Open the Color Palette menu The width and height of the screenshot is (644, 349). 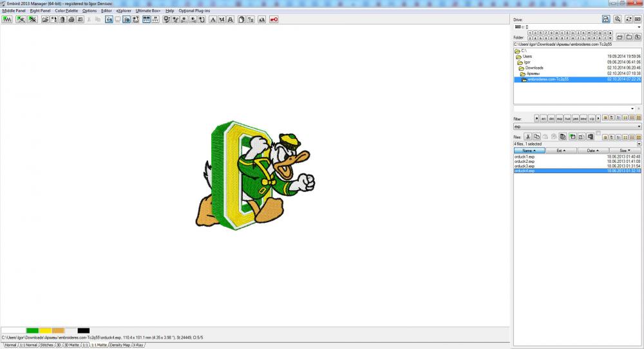pyautogui.click(x=66, y=11)
